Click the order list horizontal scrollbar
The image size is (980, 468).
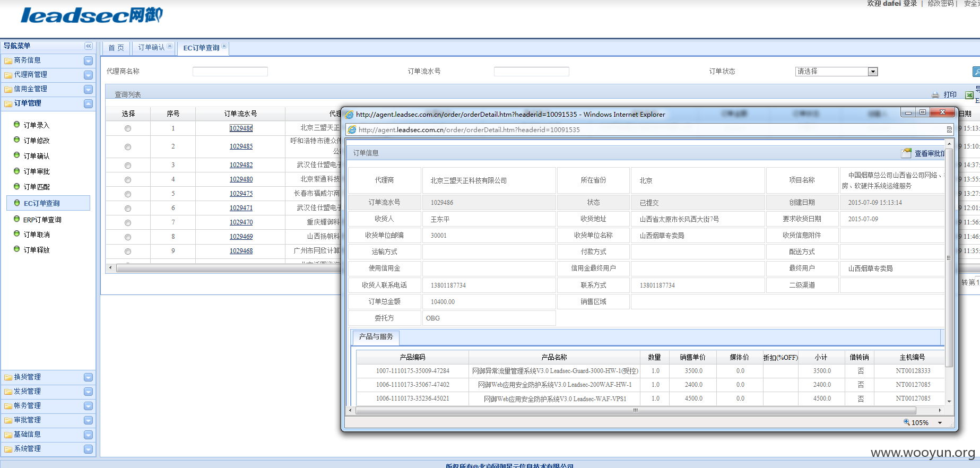(x=228, y=268)
